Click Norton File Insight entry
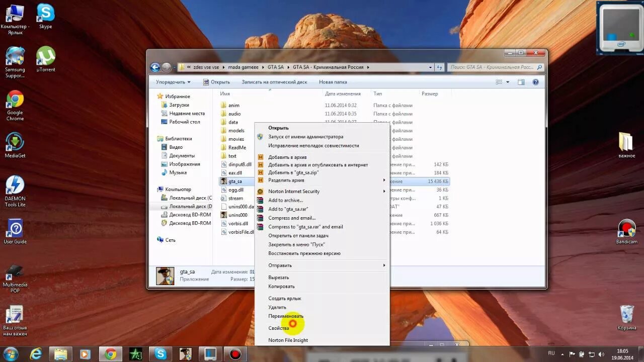The width and height of the screenshot is (644, 362). pyautogui.click(x=322, y=340)
